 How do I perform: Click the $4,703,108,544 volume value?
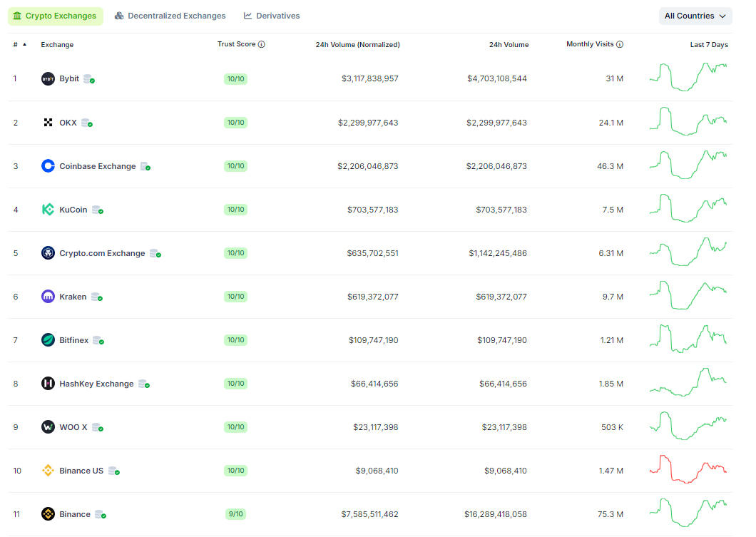(496, 78)
